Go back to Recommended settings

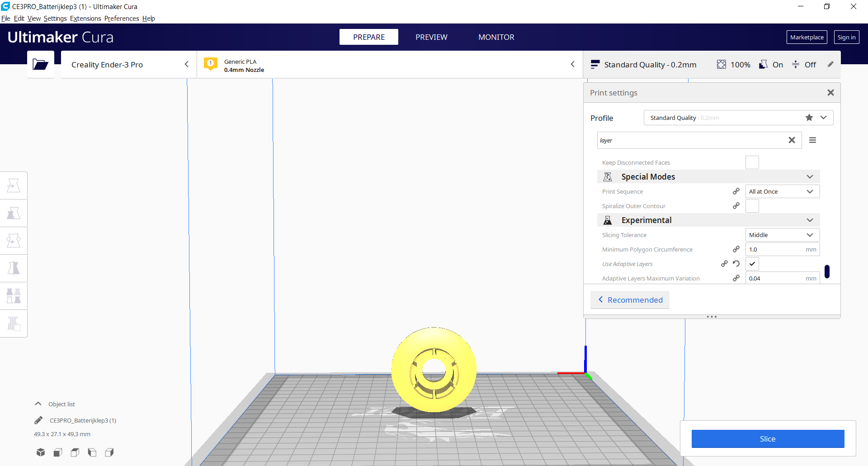[x=630, y=300]
